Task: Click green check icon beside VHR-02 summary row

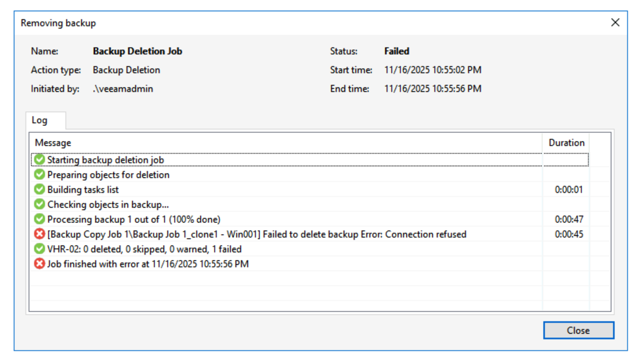Action: point(39,249)
